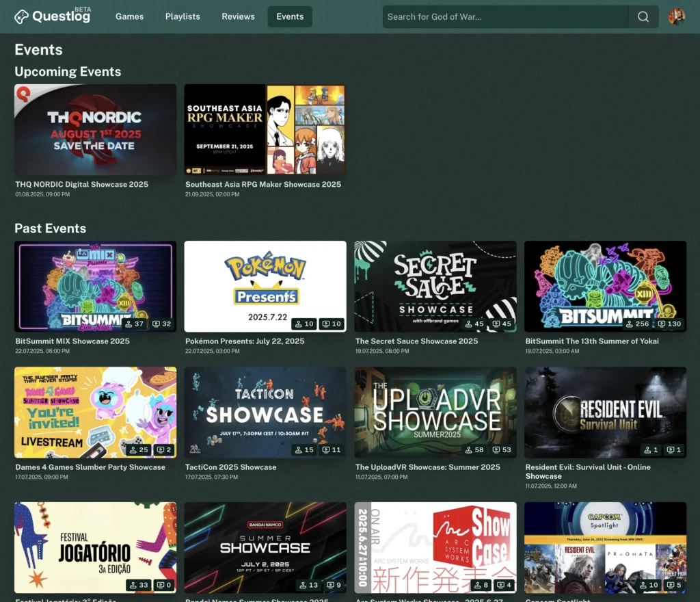700x602 pixels.
Task: Open the Resident Evil Survival Unit banner
Action: 606,413
